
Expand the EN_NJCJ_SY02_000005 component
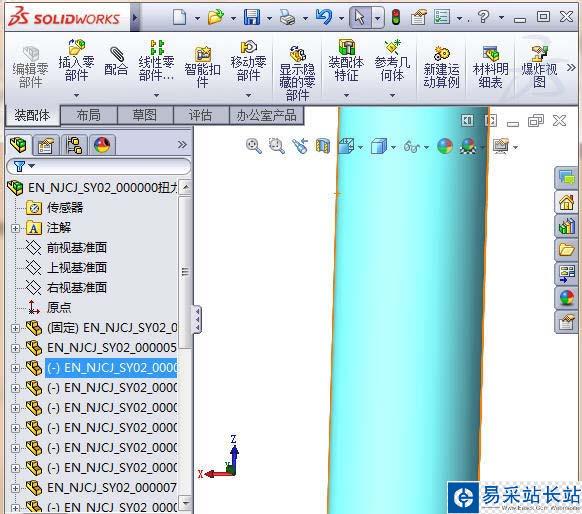(15, 348)
